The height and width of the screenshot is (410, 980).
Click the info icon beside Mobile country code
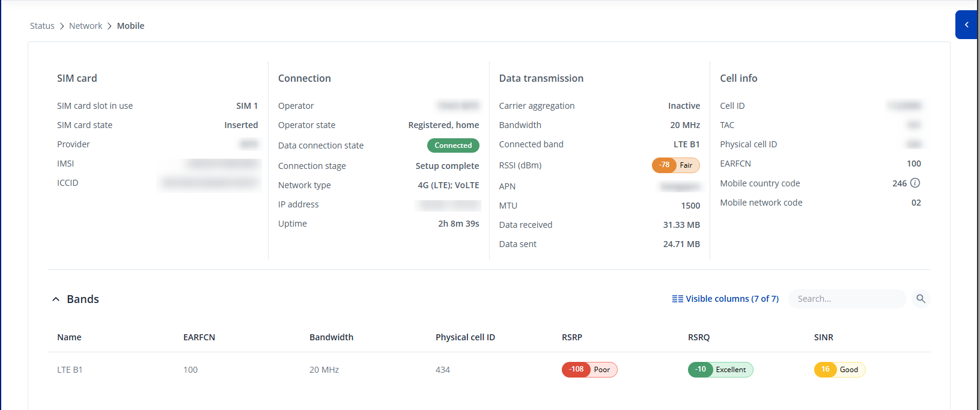click(915, 183)
